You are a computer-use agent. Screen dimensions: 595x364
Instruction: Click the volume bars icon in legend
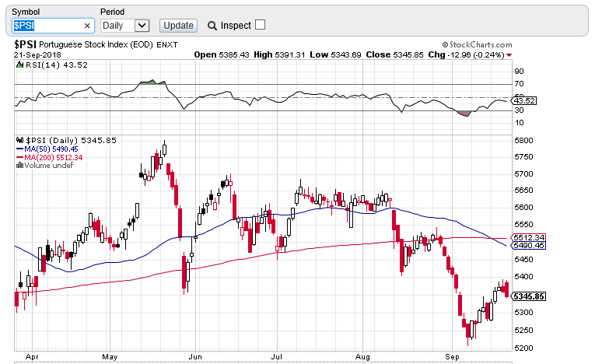coord(19,166)
